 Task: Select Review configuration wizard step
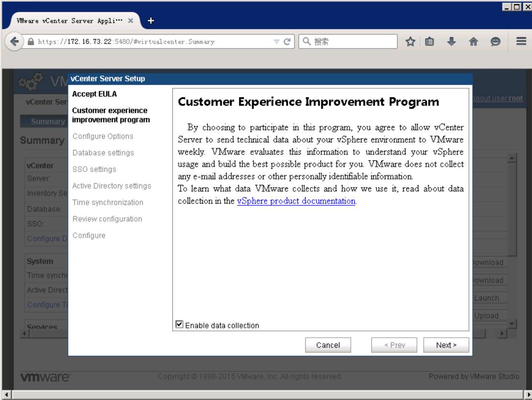pos(107,219)
